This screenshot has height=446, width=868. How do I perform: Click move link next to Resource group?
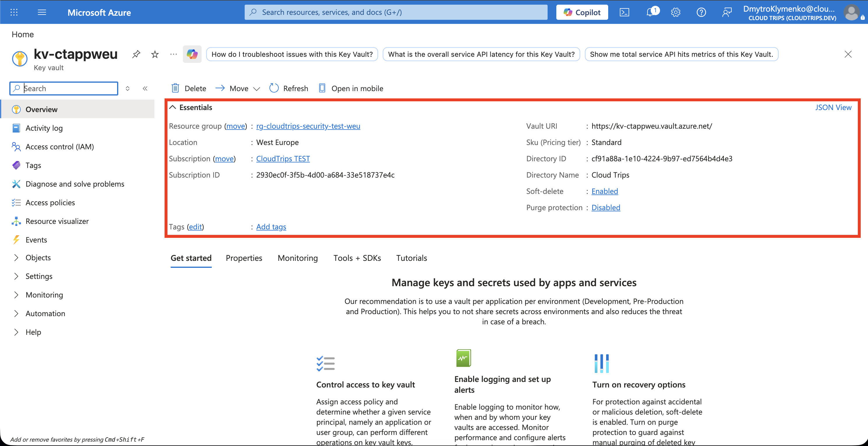pos(236,126)
